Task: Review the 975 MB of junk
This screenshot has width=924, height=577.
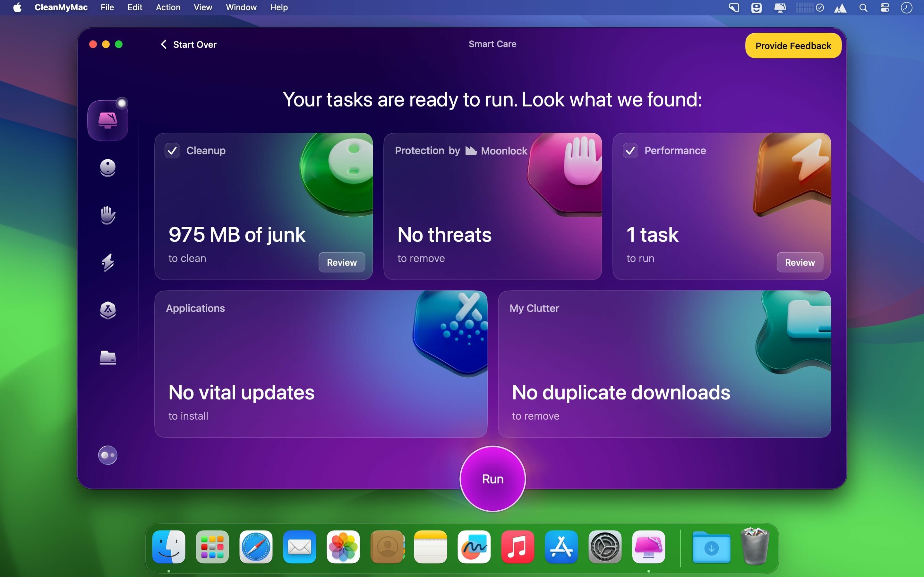Action: [342, 262]
